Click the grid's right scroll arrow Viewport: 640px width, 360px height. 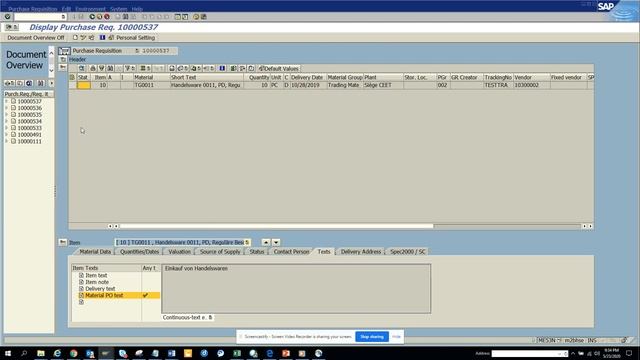(x=591, y=226)
